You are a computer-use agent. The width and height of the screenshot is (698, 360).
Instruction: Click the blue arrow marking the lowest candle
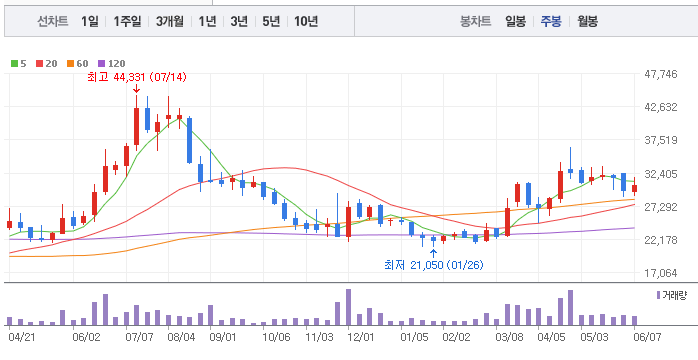click(434, 254)
